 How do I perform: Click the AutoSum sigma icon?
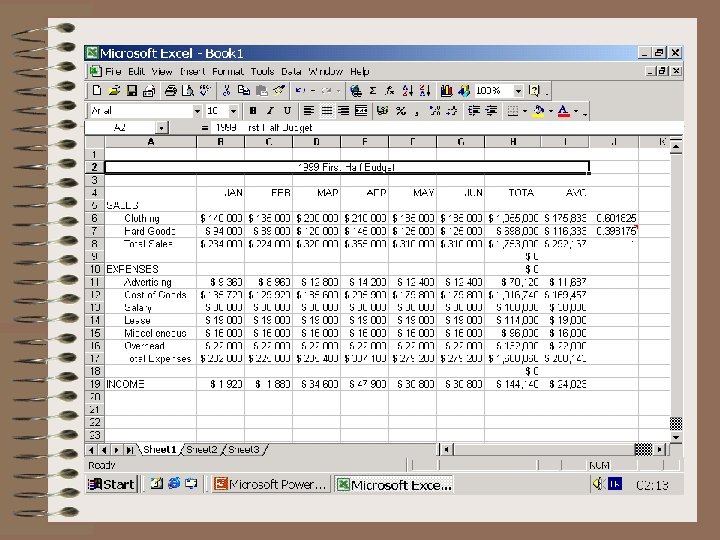tap(373, 90)
